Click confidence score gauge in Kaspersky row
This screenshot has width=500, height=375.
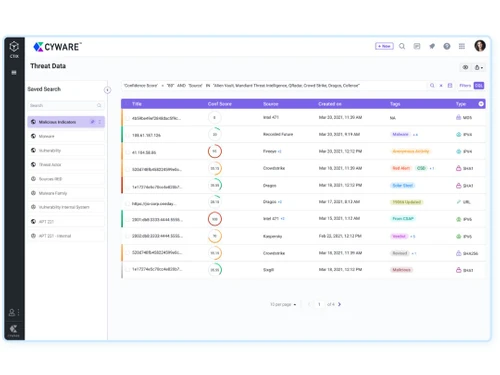pos(215,236)
